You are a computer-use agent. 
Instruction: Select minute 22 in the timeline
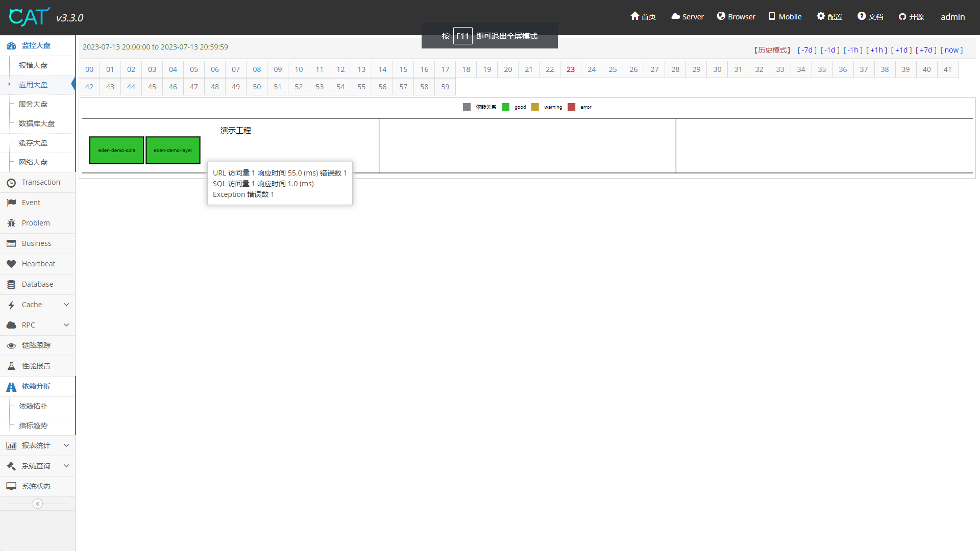(x=550, y=69)
